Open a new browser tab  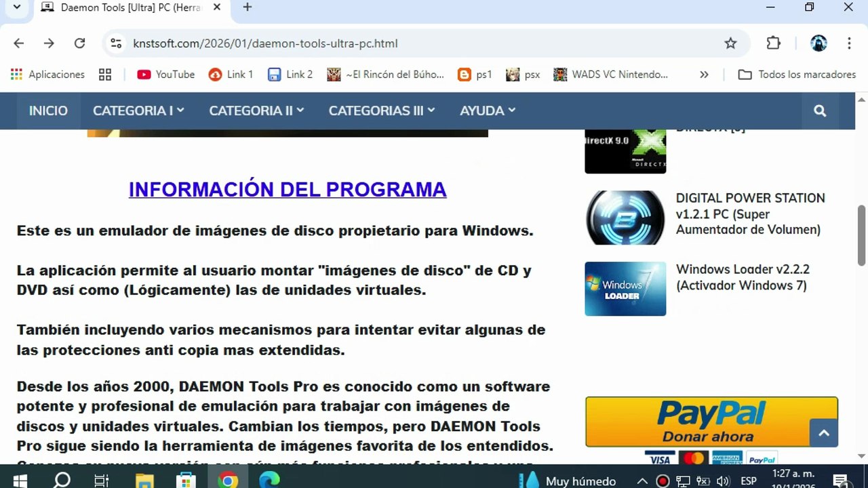point(248,7)
